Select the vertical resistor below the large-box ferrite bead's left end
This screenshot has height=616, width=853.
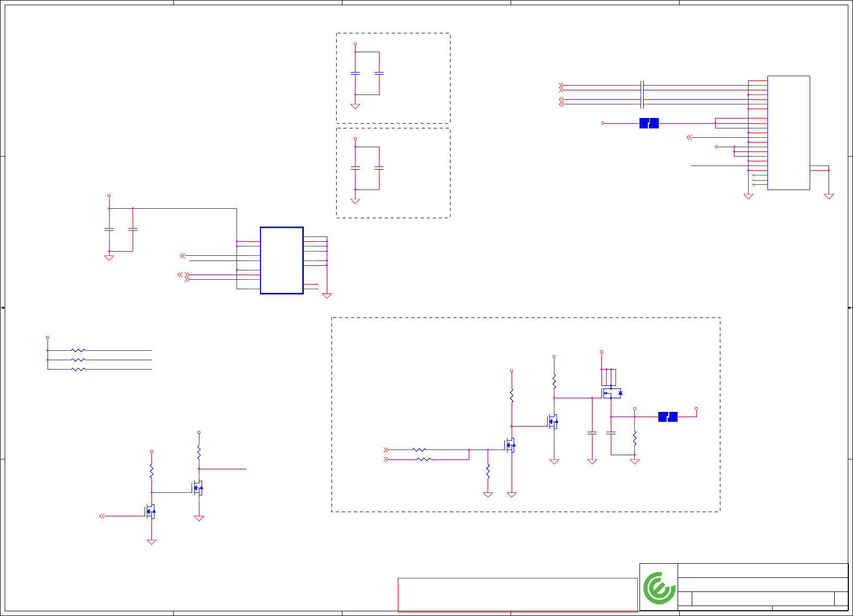[635, 438]
